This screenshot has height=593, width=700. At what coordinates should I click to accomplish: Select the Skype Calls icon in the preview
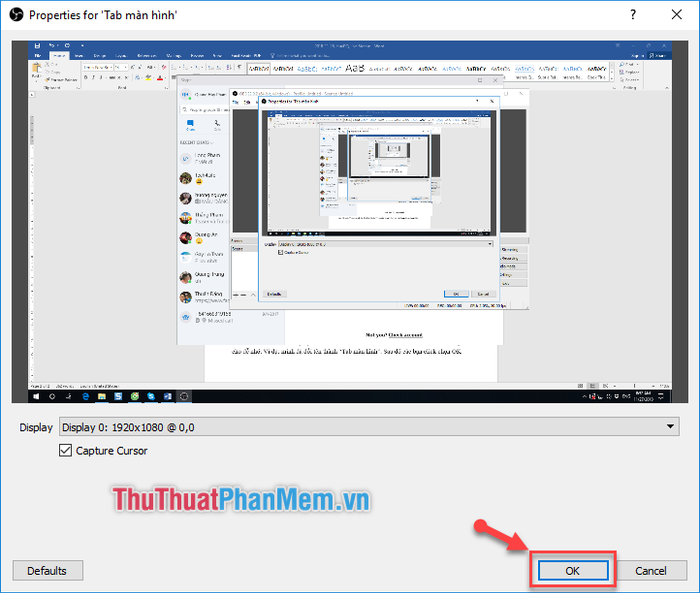216,122
